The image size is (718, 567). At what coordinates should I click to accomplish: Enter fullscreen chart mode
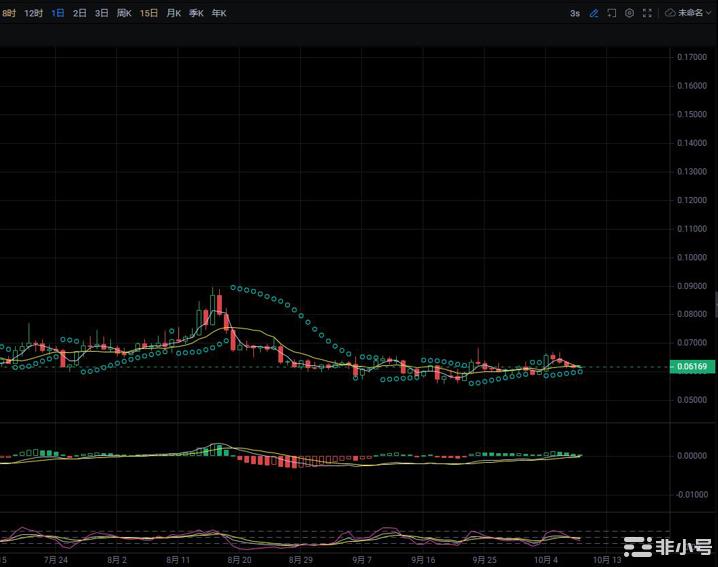[647, 13]
